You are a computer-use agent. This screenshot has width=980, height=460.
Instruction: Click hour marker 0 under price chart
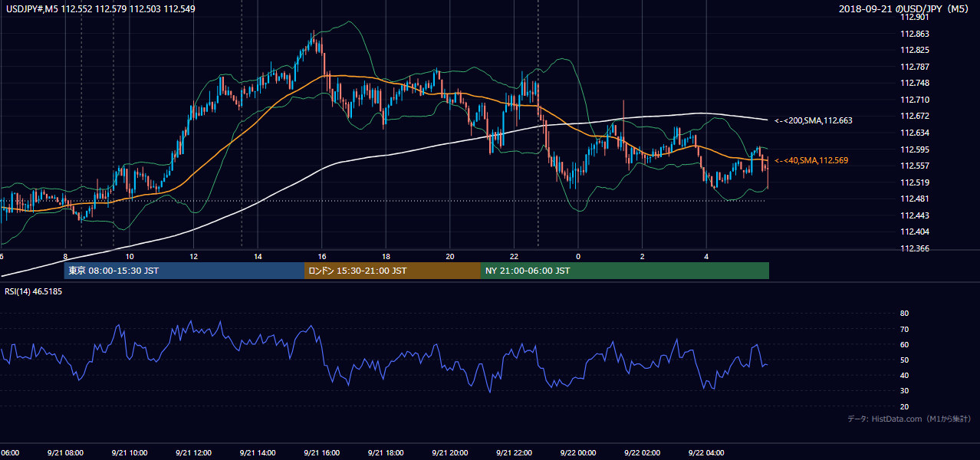pyautogui.click(x=578, y=257)
